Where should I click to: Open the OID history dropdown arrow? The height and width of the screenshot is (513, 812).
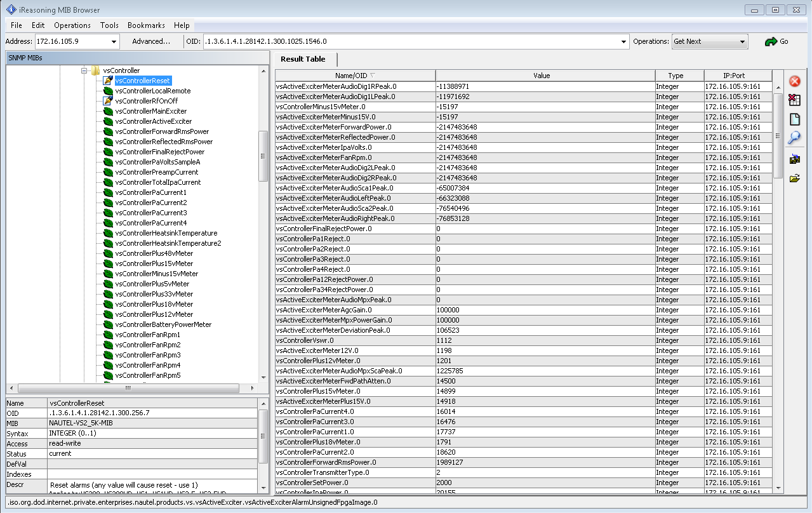point(623,42)
